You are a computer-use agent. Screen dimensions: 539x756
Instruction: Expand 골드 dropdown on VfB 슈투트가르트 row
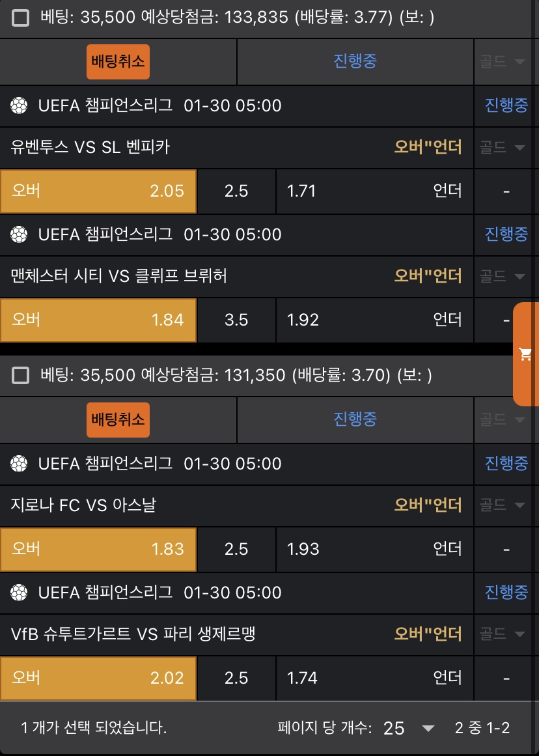pos(503,634)
